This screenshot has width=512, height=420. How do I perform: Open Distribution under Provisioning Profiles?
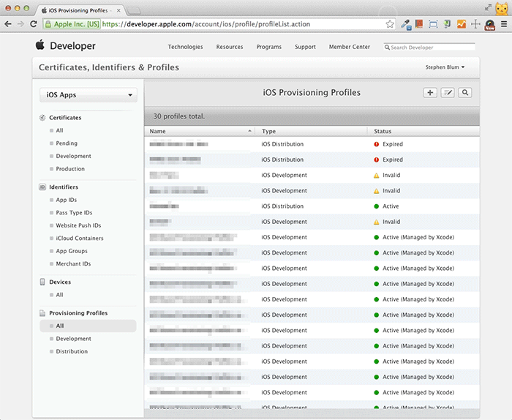point(72,351)
